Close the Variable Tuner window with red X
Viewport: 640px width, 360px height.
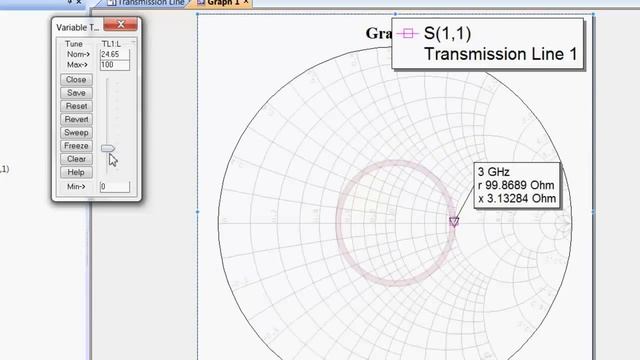120,24
